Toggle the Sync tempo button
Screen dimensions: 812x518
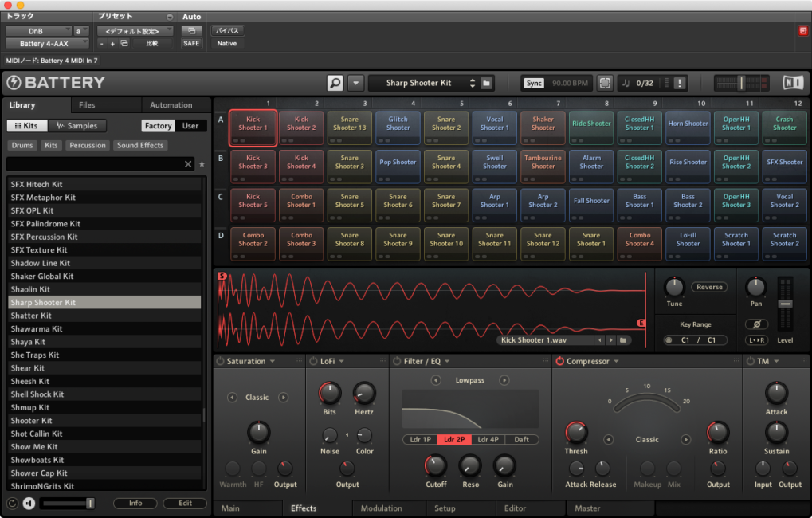tap(534, 83)
